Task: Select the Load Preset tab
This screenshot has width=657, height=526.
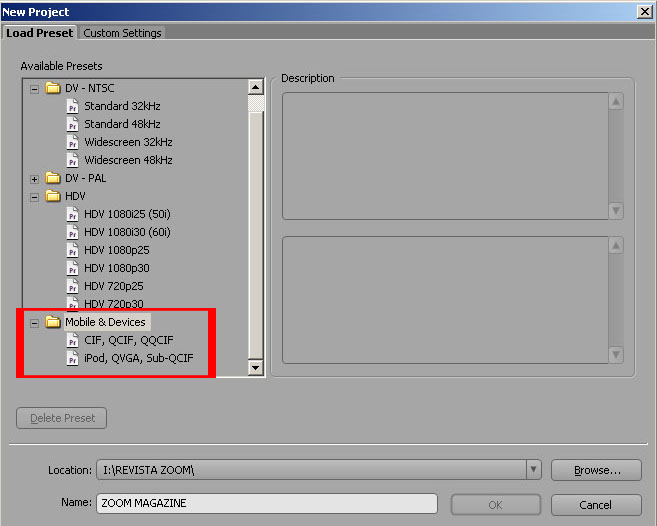Action: [x=39, y=33]
